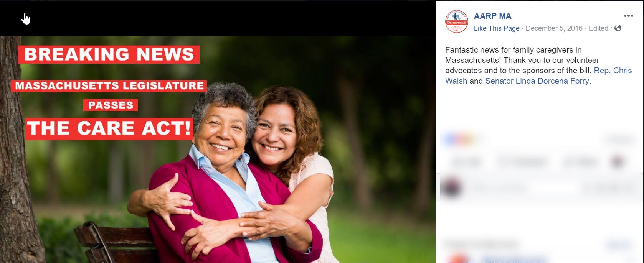Screen dimensions: 644x263
Task: Click the small blurred profile avatar after Share
Action: point(618,162)
